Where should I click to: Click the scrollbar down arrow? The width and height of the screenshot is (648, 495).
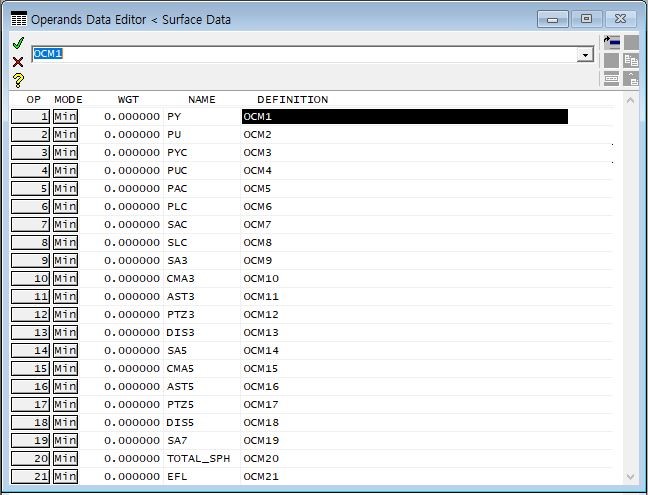630,476
